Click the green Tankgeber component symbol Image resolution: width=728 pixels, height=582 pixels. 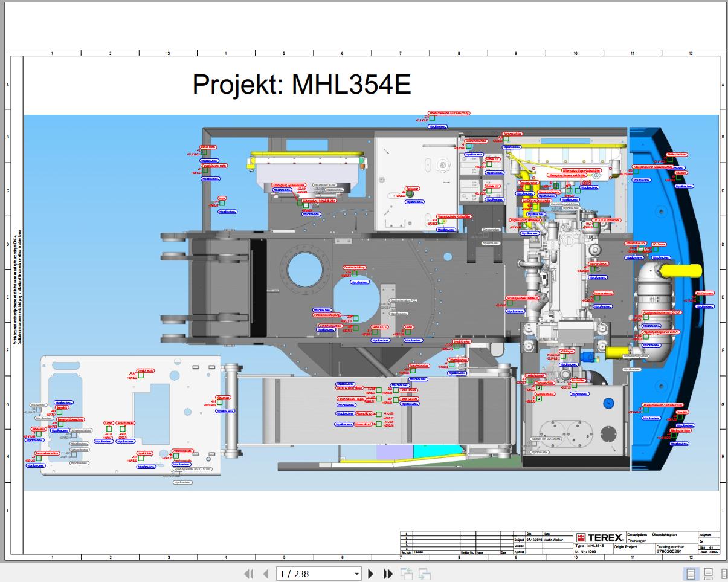(409, 195)
